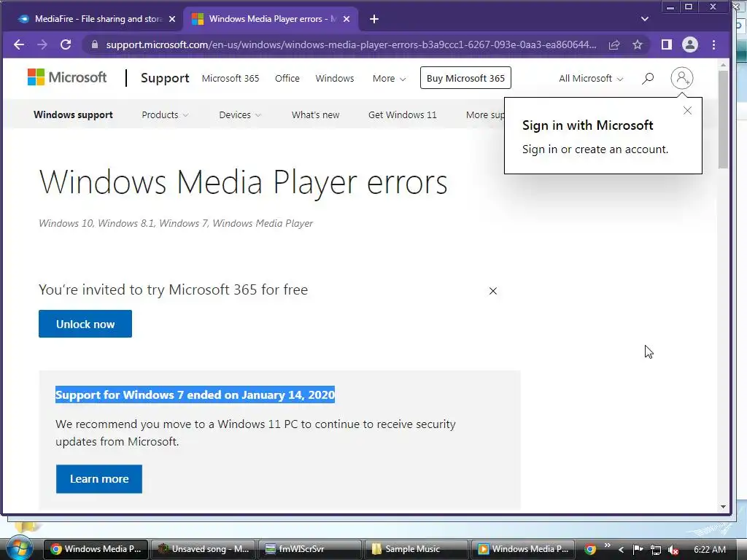Screen dimensions: 747x560
Task: Click the Learn more button
Action: (x=99, y=479)
